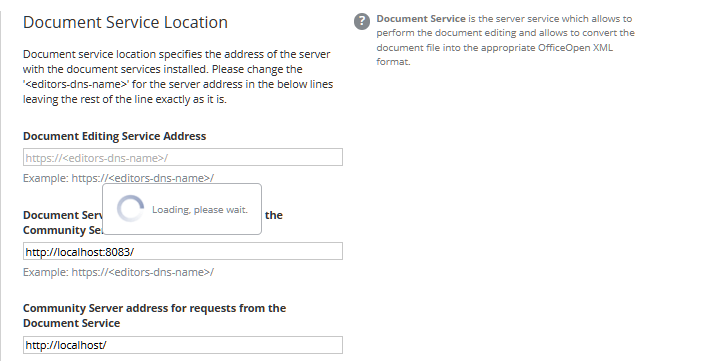
Task: Click the Community Server address field http://localhost/
Action: click(x=183, y=345)
